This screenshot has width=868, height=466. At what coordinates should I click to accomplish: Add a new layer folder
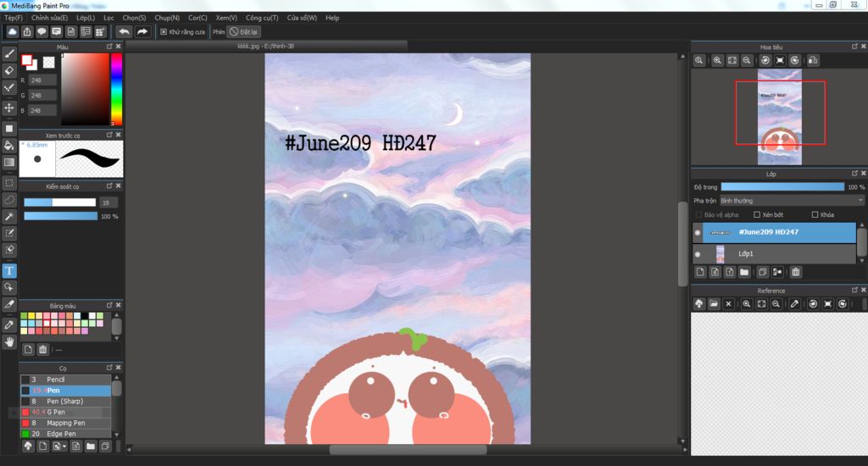click(x=744, y=272)
